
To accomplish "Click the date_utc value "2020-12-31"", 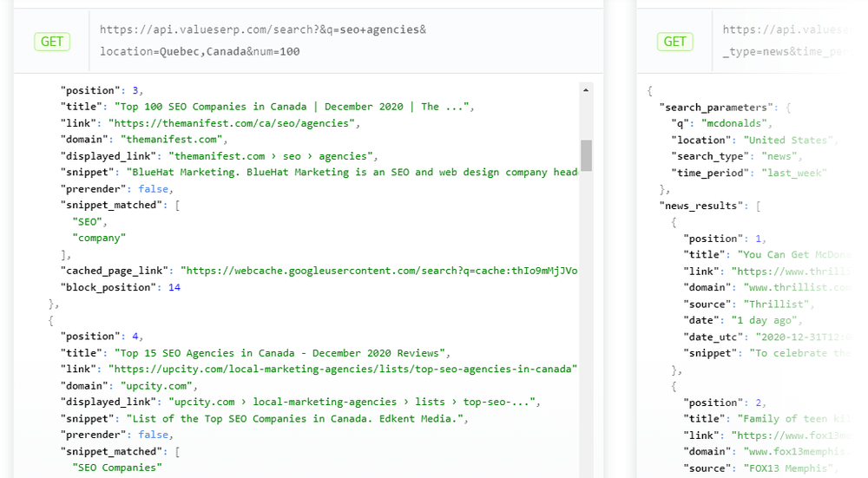I will pos(803,337).
